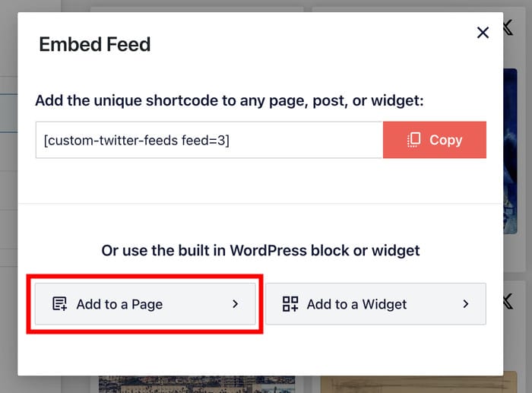
Task: Click the widget grid icon beside Add to a Widget
Action: (290, 304)
